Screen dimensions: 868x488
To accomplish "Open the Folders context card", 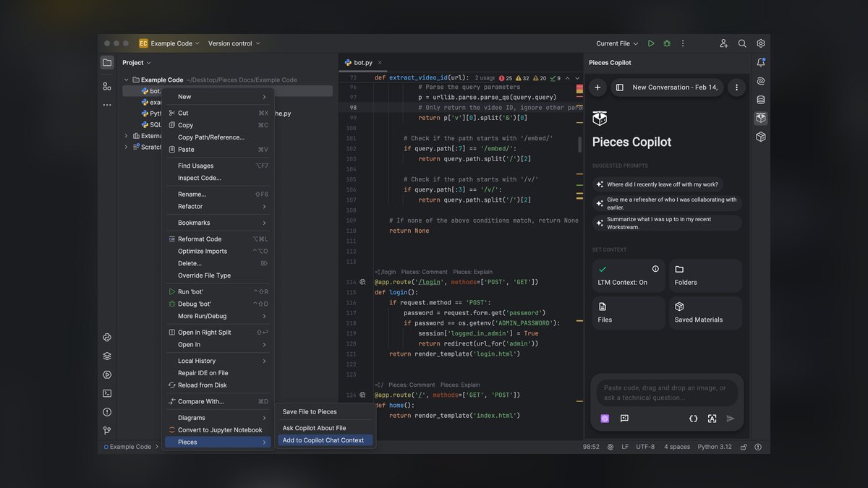I will [x=705, y=275].
